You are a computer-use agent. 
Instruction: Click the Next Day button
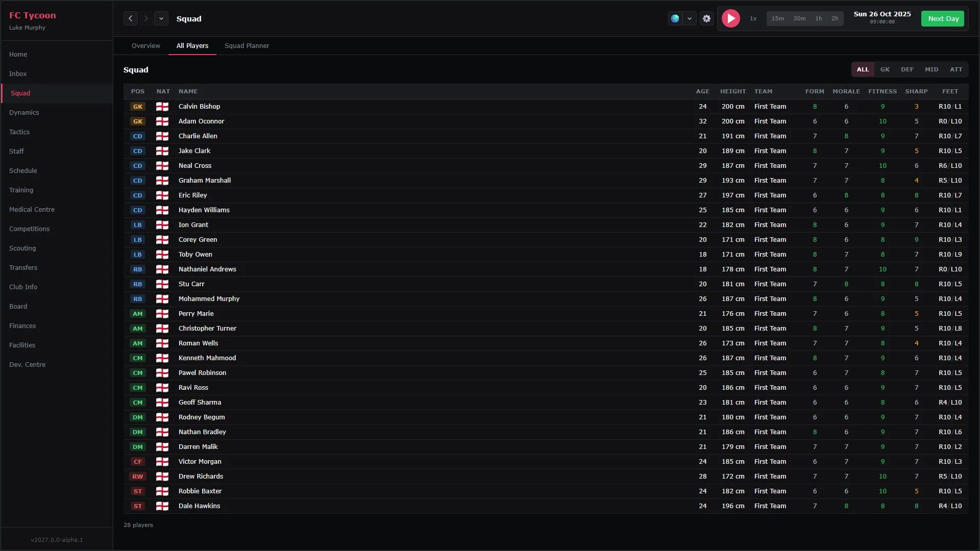pyautogui.click(x=943, y=18)
